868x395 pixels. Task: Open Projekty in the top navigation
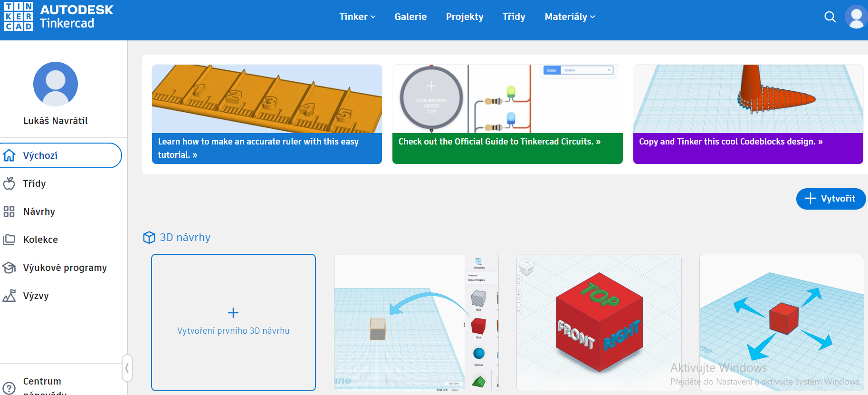465,17
